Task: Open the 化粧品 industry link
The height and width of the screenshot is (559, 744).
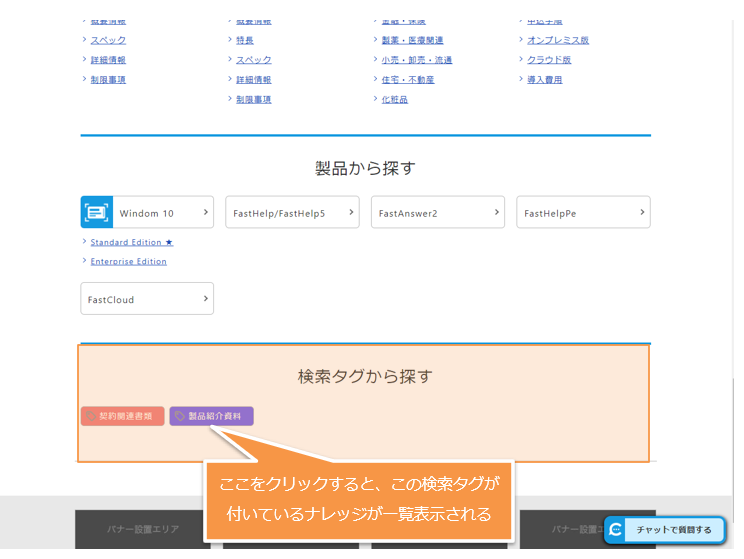Action: [x=394, y=99]
